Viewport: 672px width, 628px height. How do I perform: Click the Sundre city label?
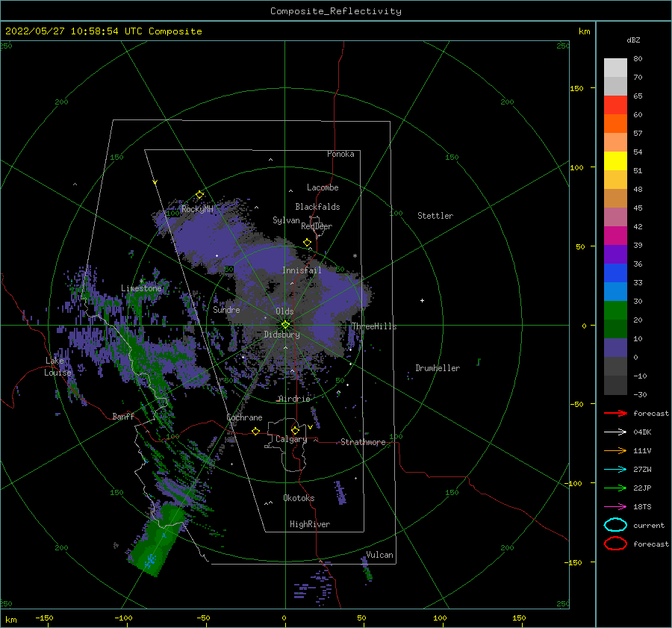226,309
